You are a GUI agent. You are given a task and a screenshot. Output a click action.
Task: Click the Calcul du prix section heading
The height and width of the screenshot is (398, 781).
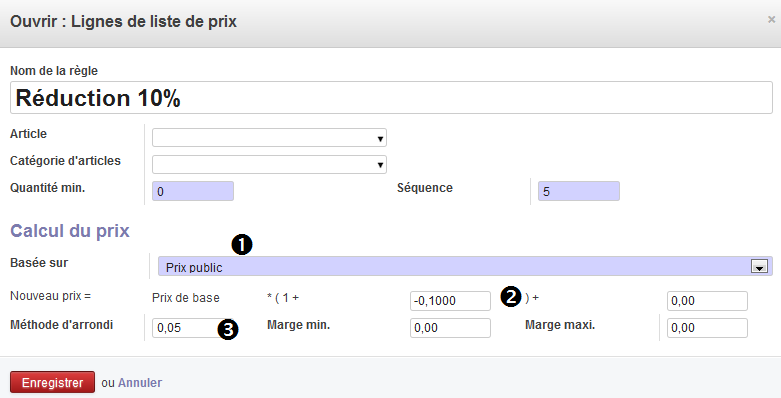[70, 231]
